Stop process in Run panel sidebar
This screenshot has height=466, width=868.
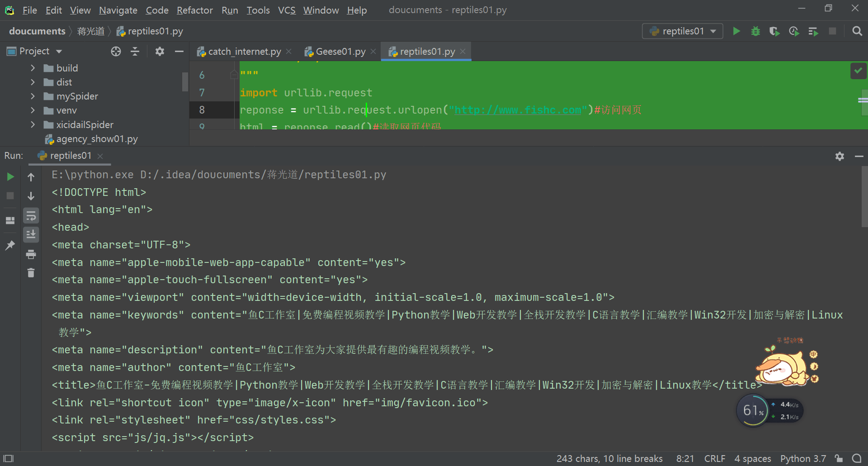(10, 196)
